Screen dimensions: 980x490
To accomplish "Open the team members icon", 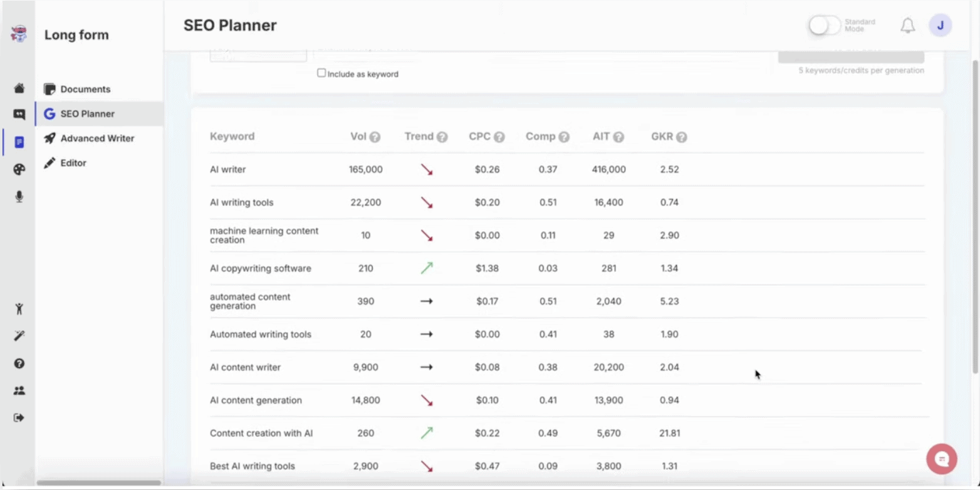I will click(19, 391).
